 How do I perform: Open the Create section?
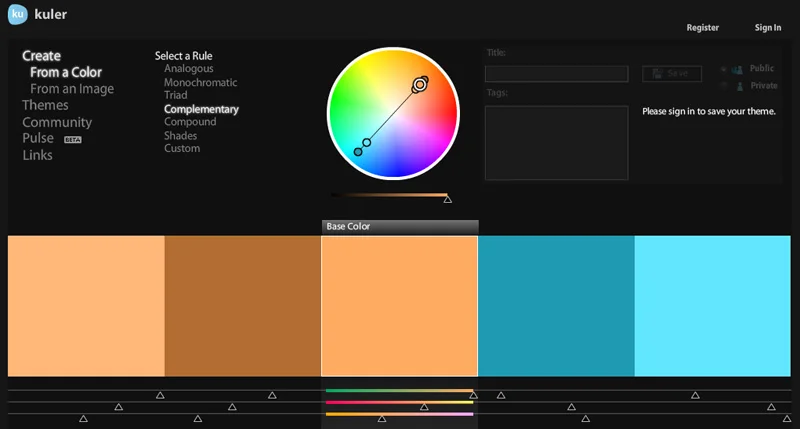coord(41,56)
